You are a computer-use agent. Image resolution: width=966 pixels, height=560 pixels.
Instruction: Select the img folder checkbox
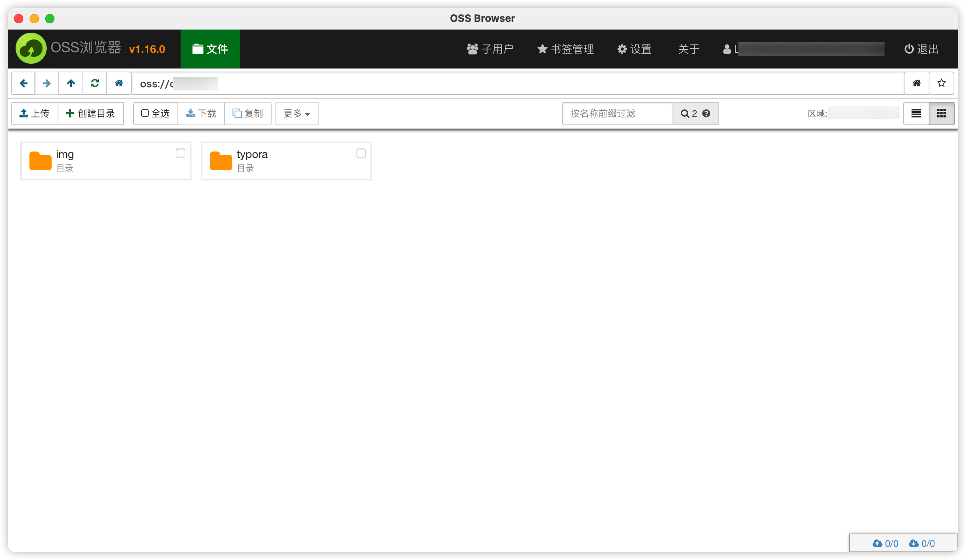(x=181, y=153)
